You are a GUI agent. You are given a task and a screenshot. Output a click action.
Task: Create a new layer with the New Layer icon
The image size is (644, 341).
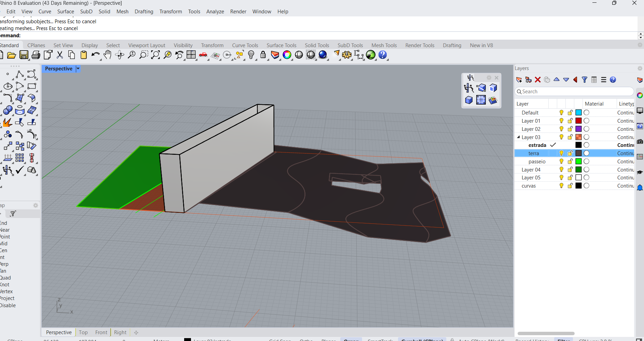coord(519,80)
